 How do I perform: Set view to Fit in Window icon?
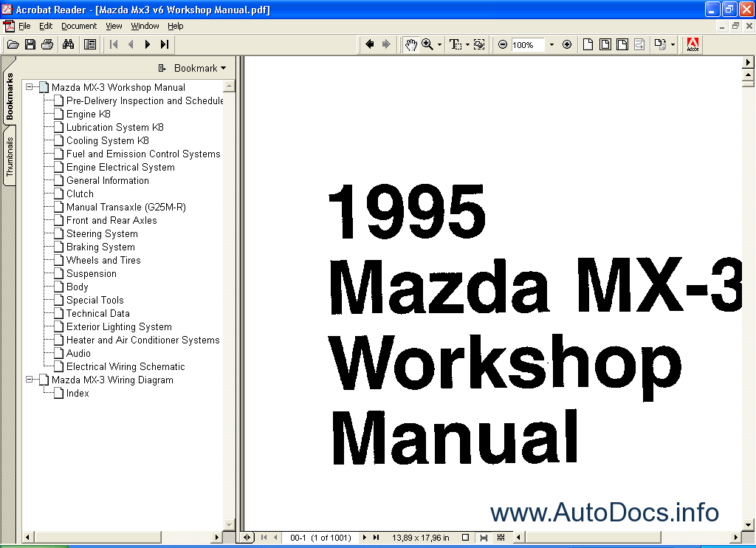point(605,45)
